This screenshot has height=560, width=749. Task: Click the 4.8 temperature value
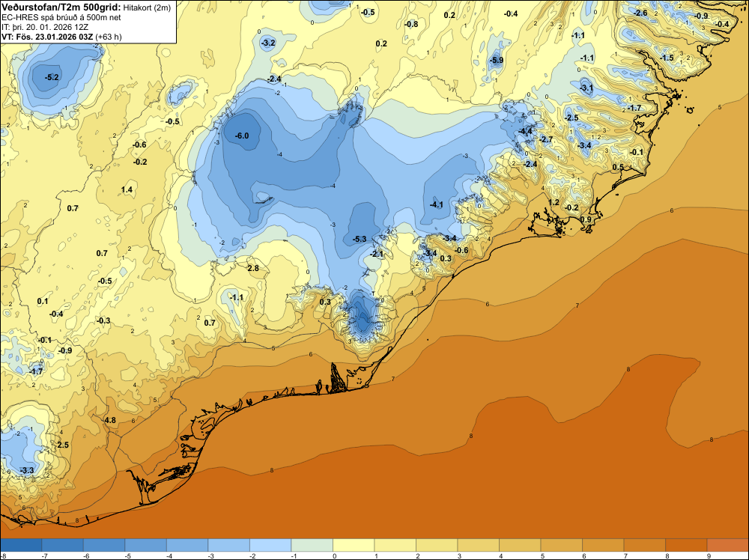[110, 421]
